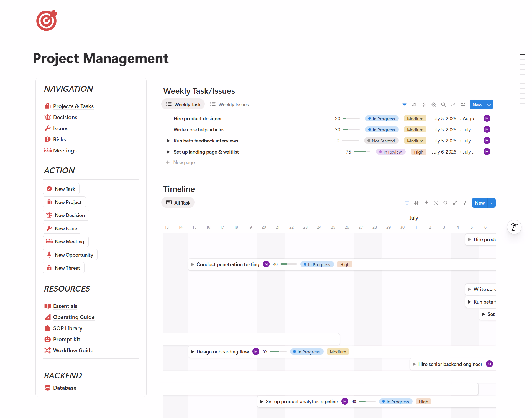Screen dimensions: 532x418
Task: Click New button in Weekly Task section
Action: point(477,105)
